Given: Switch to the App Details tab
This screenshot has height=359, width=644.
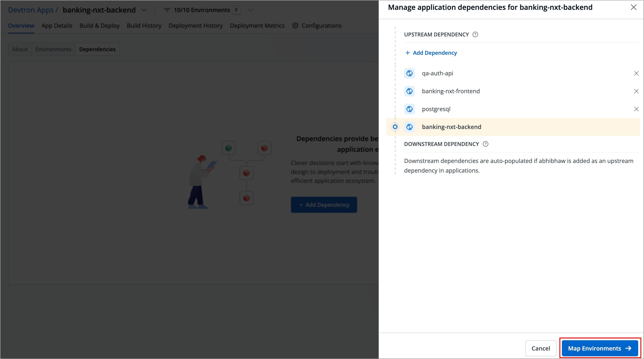Looking at the screenshot, I should point(57,25).
